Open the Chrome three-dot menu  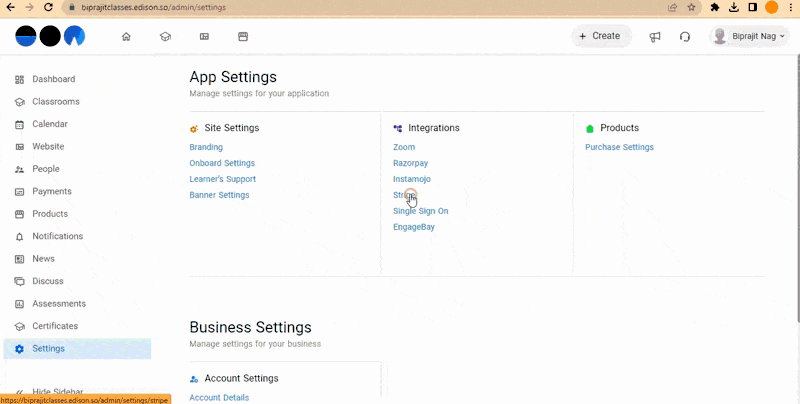point(790,7)
